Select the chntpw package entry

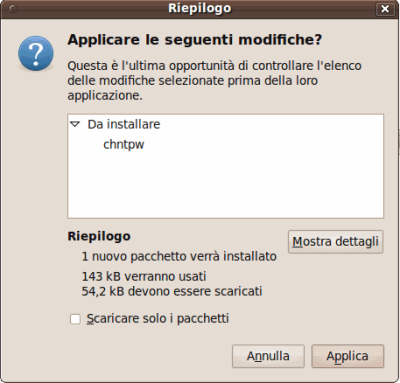coord(124,145)
